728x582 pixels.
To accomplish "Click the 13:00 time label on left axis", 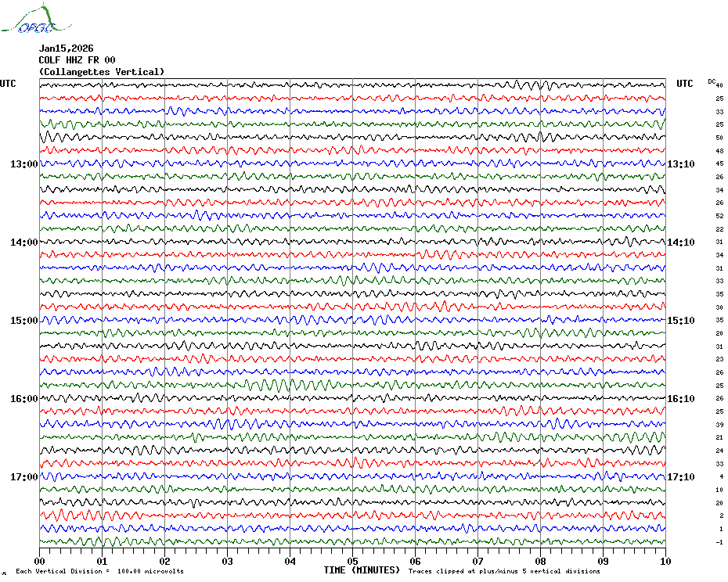I will 23,164.
